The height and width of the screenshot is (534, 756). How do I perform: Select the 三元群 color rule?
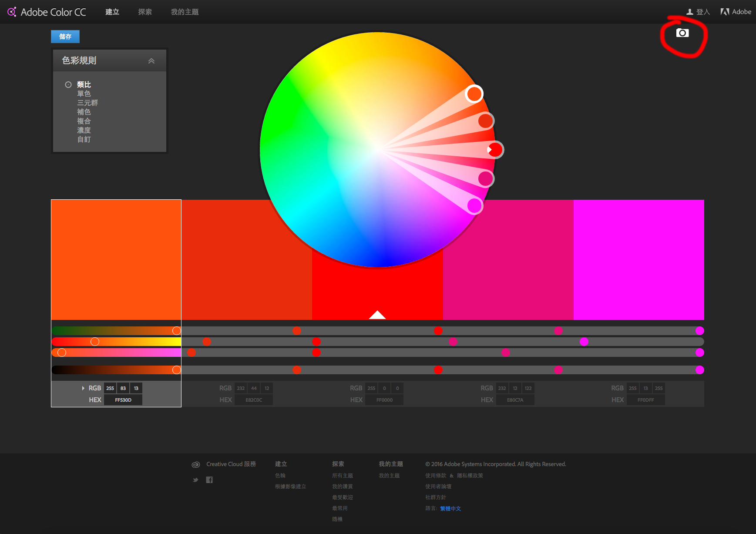tap(87, 103)
